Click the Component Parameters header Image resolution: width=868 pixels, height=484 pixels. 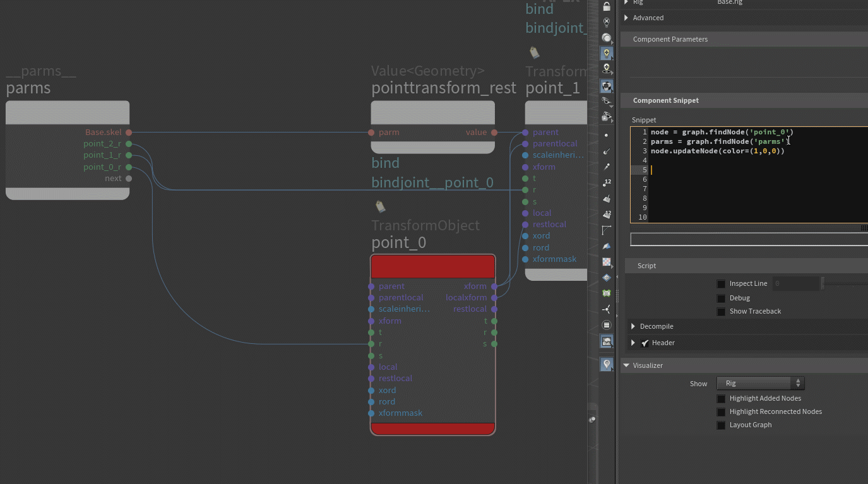pyautogui.click(x=670, y=39)
